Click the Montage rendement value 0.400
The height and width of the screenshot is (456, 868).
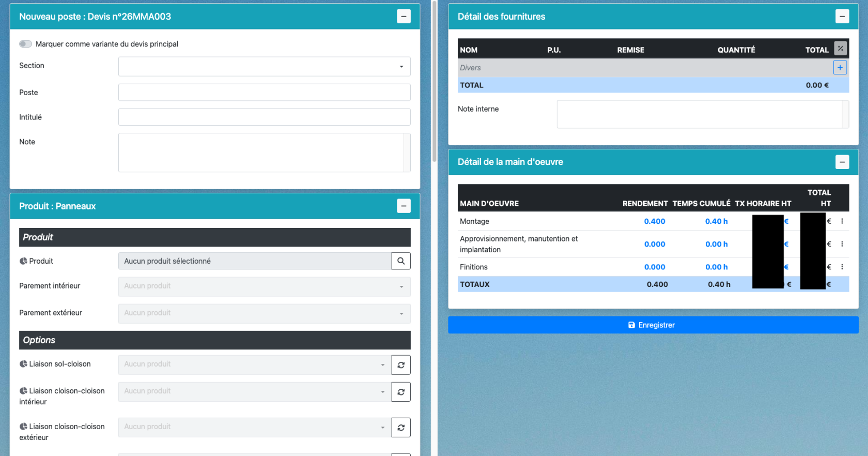coord(654,221)
